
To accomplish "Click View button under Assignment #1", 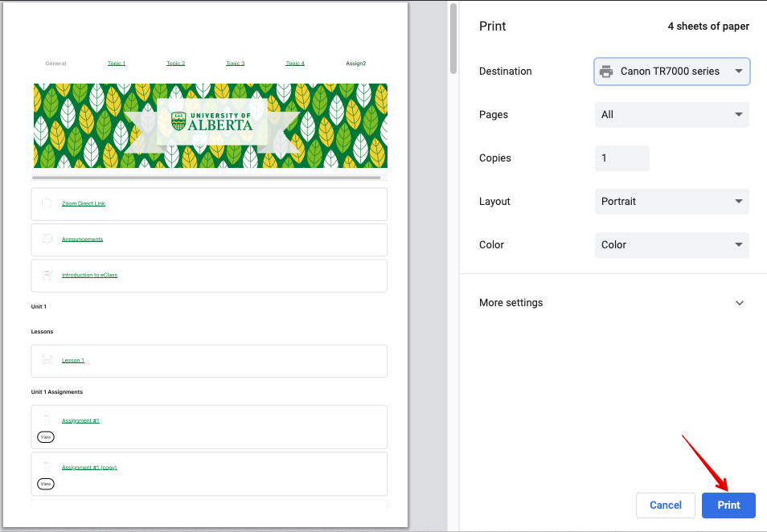I will click(46, 437).
